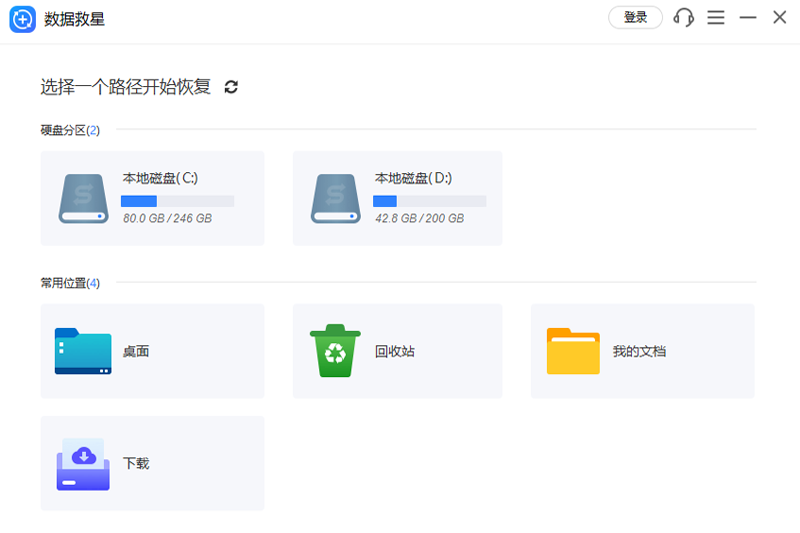Click the D: drive usage progress bar

429,201
